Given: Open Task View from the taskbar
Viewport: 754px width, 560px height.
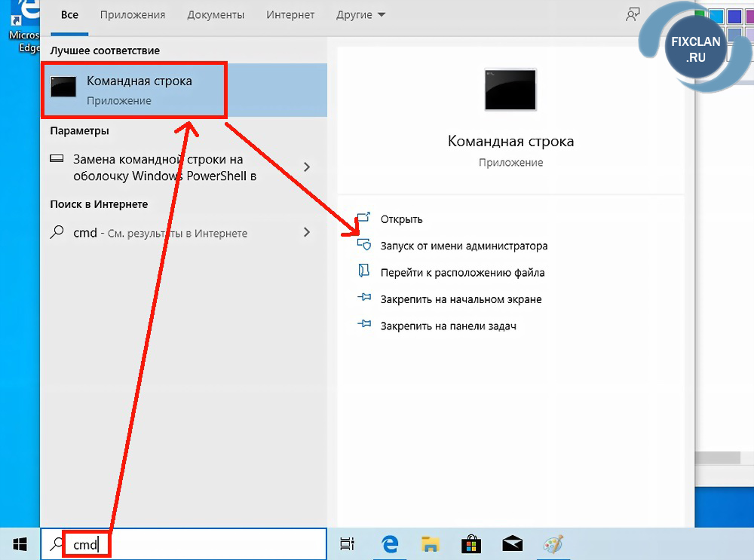Looking at the screenshot, I should tap(347, 543).
